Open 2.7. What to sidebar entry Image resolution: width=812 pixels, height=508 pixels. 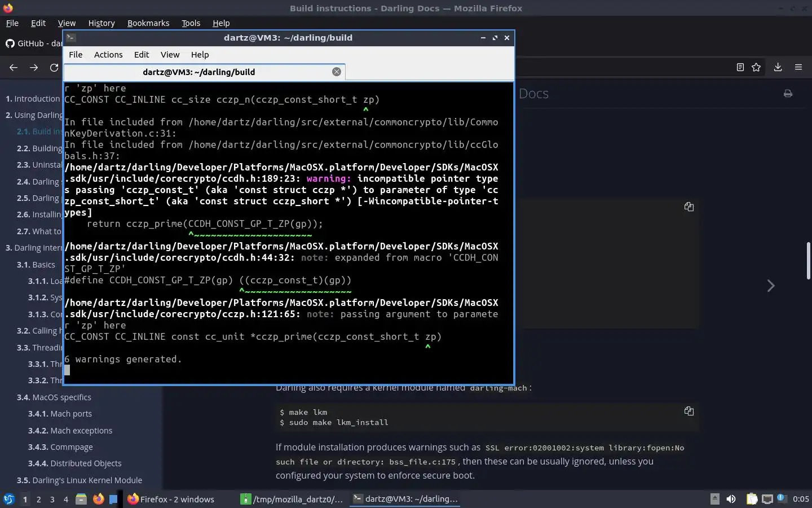click(x=39, y=231)
